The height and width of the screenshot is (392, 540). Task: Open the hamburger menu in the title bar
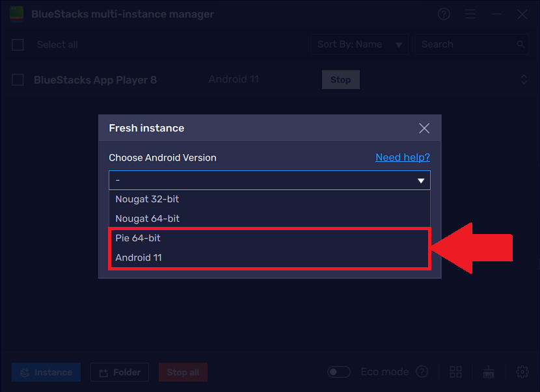pos(470,14)
